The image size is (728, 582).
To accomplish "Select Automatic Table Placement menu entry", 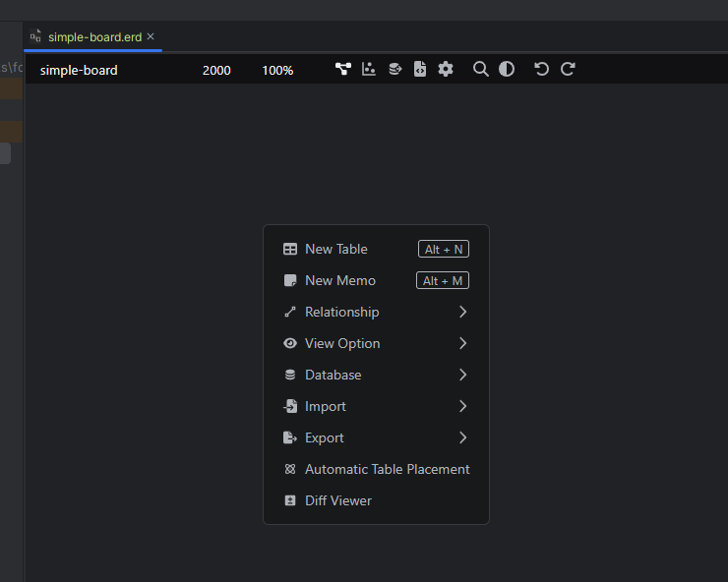I will [376, 469].
